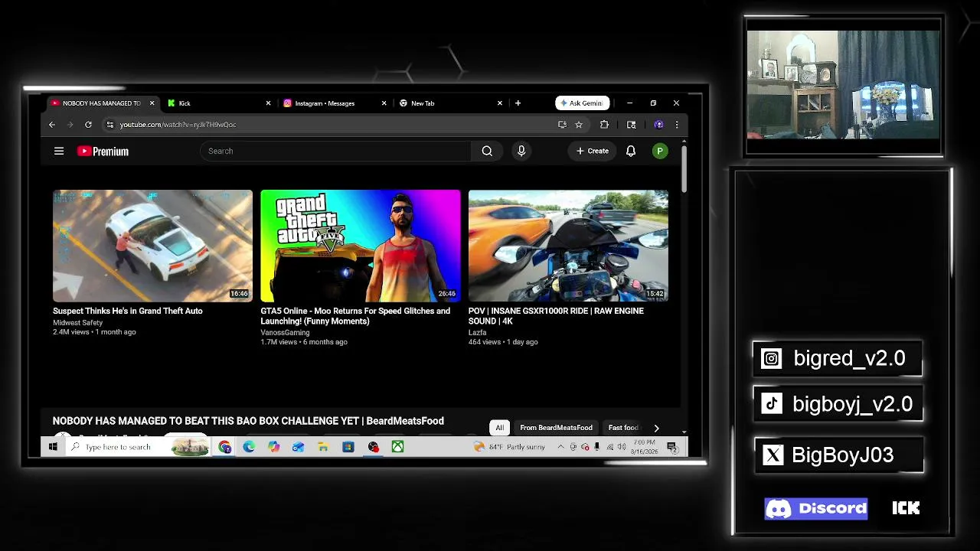Screen dimensions: 980x551
Task: Open the YouTube account avatar menu
Action: tap(660, 152)
